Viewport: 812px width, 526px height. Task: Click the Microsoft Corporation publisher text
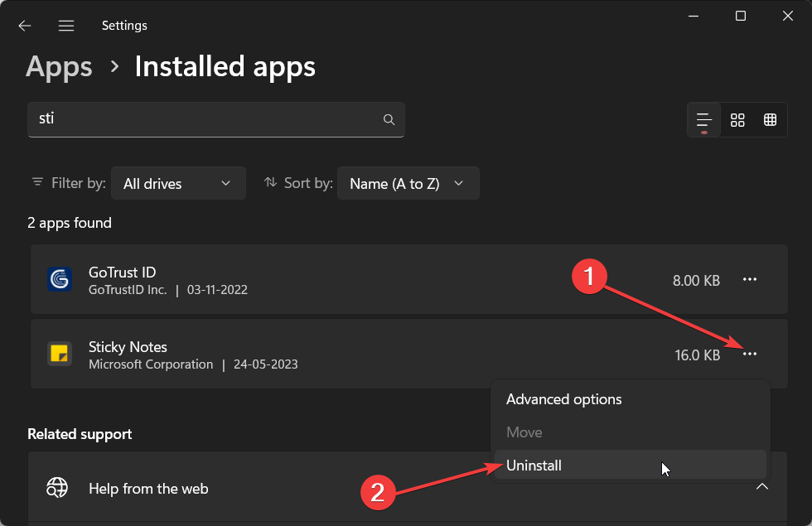[151, 364]
